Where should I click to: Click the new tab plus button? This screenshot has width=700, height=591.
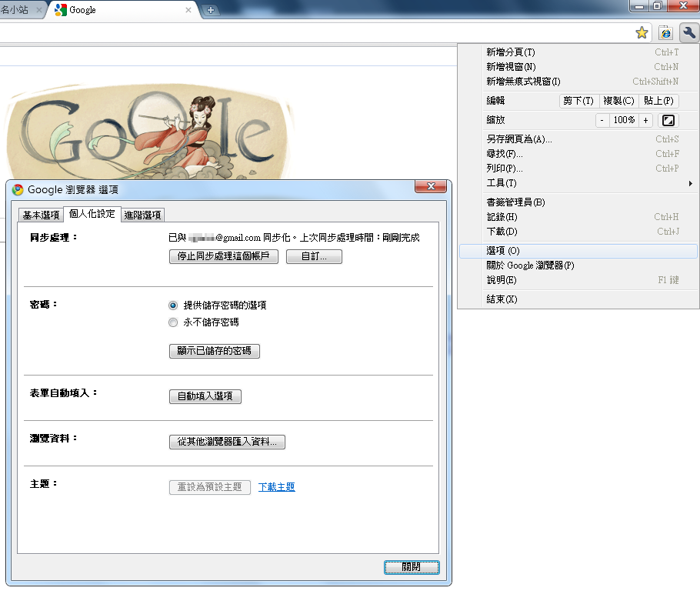tap(210, 10)
